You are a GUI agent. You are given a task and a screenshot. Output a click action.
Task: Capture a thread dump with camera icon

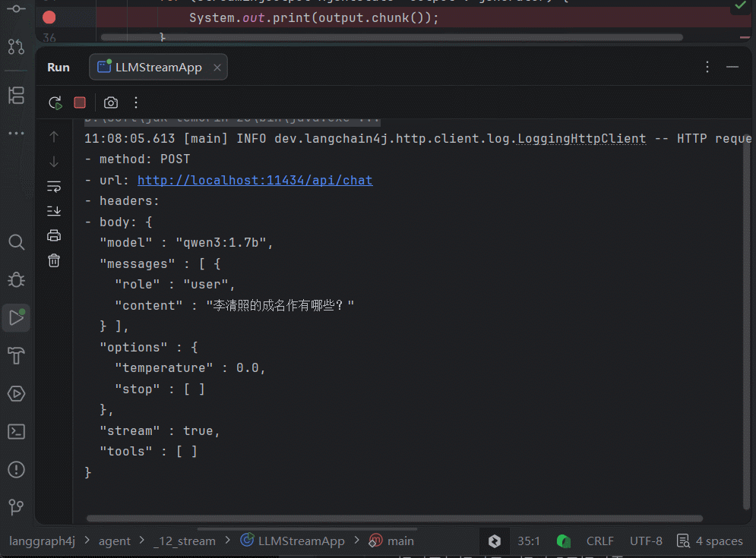coord(111,102)
